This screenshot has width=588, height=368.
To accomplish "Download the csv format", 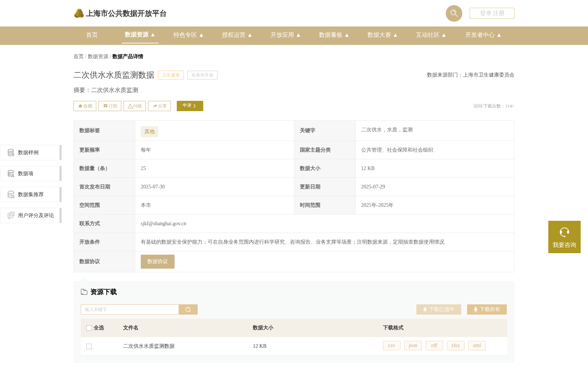I will 392,346.
